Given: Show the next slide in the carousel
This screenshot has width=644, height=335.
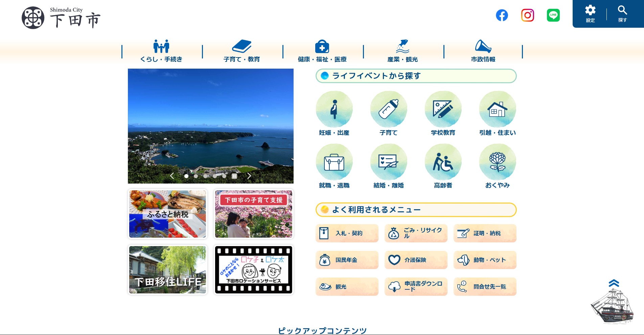Looking at the screenshot, I should pos(249,176).
